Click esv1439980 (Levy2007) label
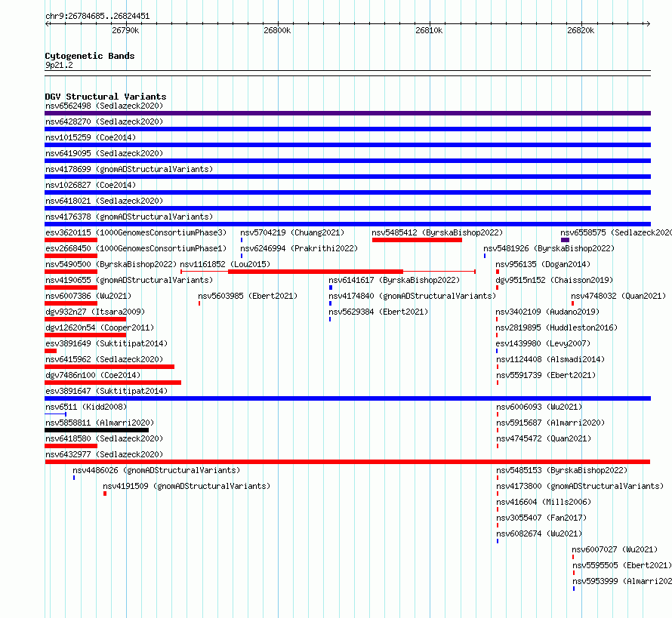Image resolution: width=672 pixels, height=618 pixels. (x=543, y=343)
